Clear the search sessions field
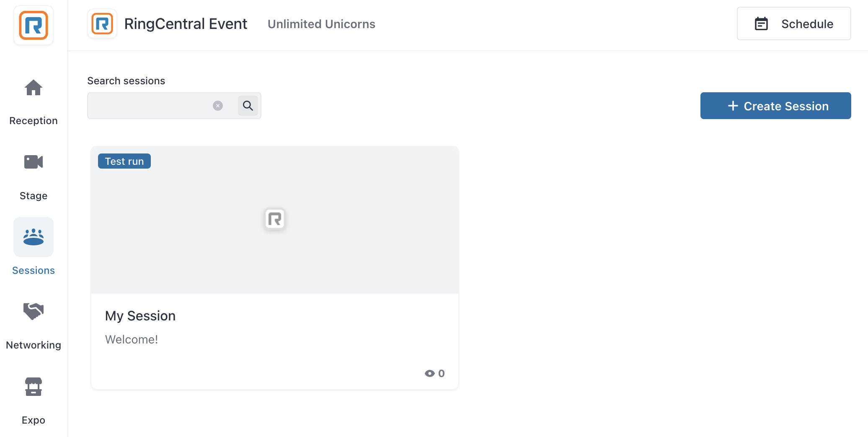Screen dimensions: 868x437 [x=218, y=106]
